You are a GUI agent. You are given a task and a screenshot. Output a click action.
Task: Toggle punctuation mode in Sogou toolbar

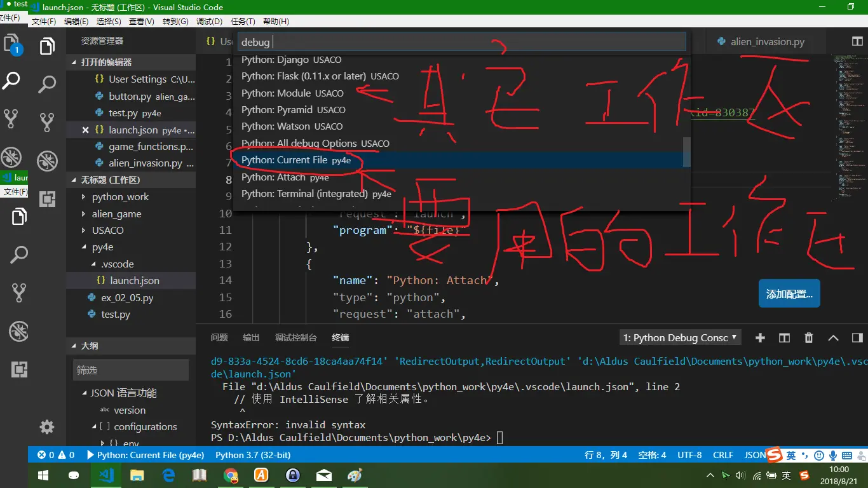[804, 456]
